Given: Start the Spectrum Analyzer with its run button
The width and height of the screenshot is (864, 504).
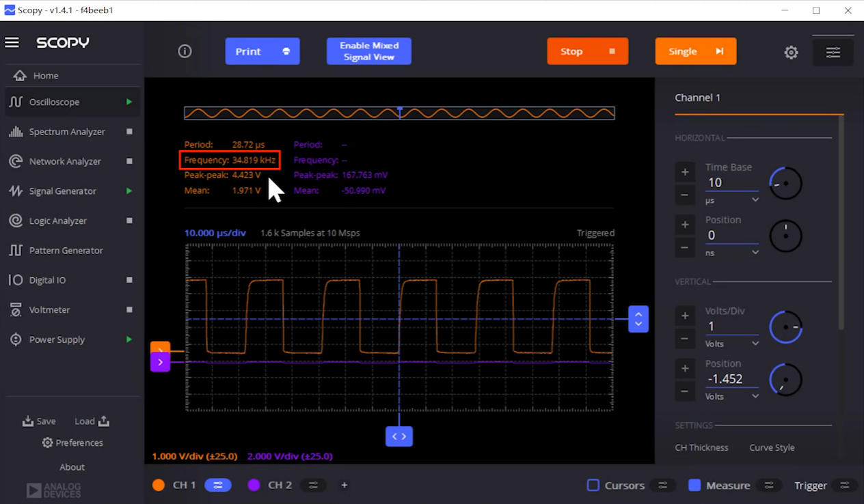Looking at the screenshot, I should (129, 132).
